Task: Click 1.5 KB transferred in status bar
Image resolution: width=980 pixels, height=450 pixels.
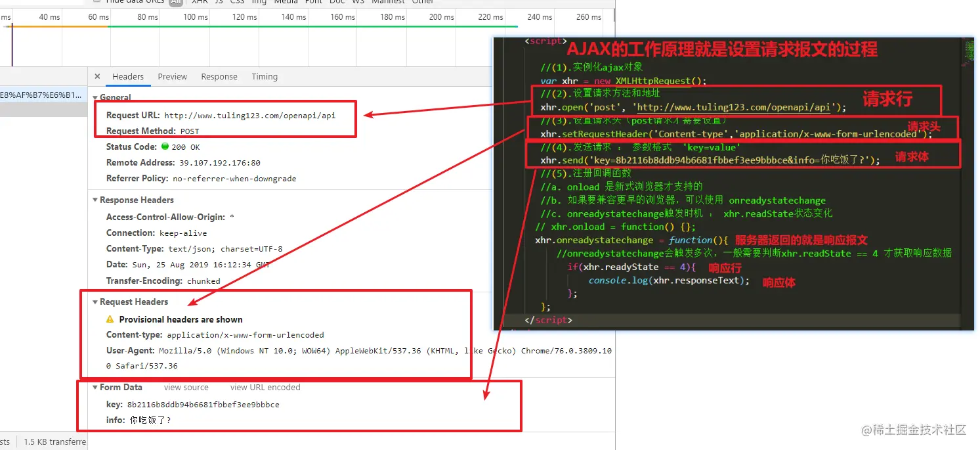Action: click(x=55, y=442)
